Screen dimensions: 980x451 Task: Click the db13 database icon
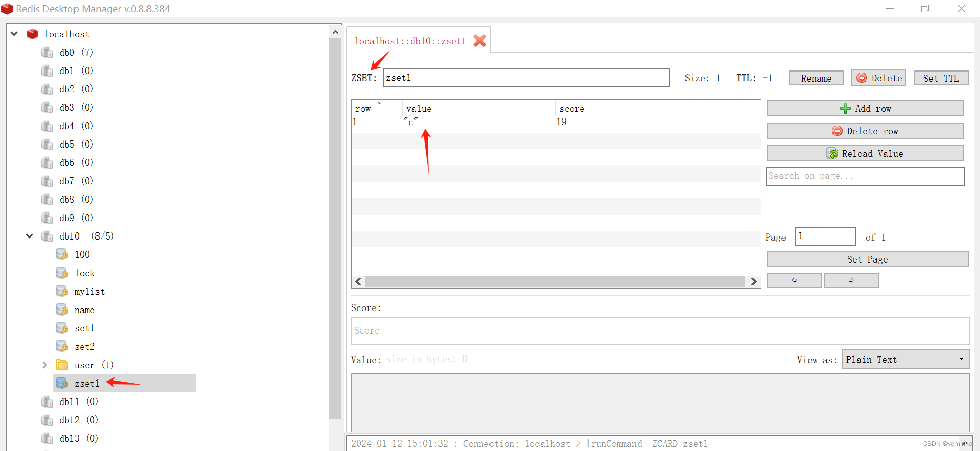pyautogui.click(x=47, y=438)
